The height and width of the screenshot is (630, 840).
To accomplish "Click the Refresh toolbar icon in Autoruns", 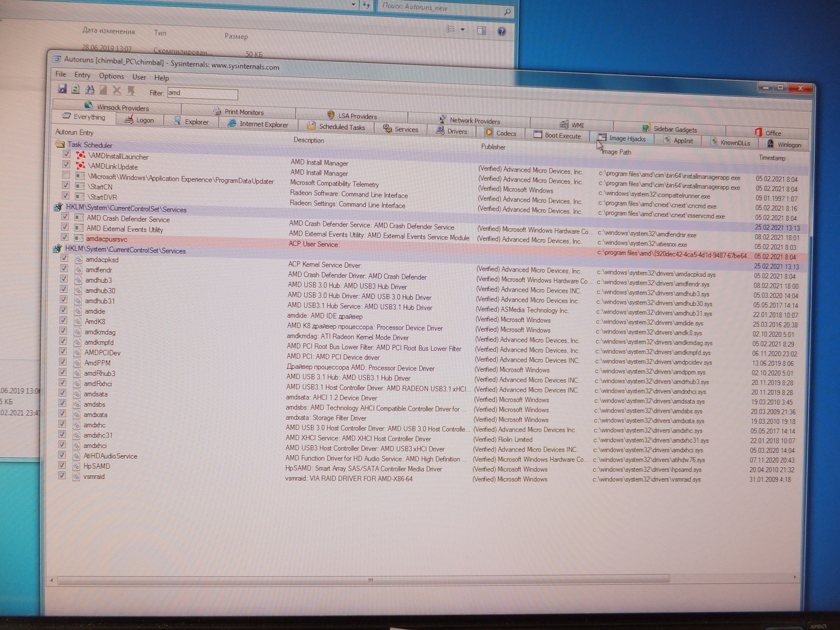I will (76, 89).
